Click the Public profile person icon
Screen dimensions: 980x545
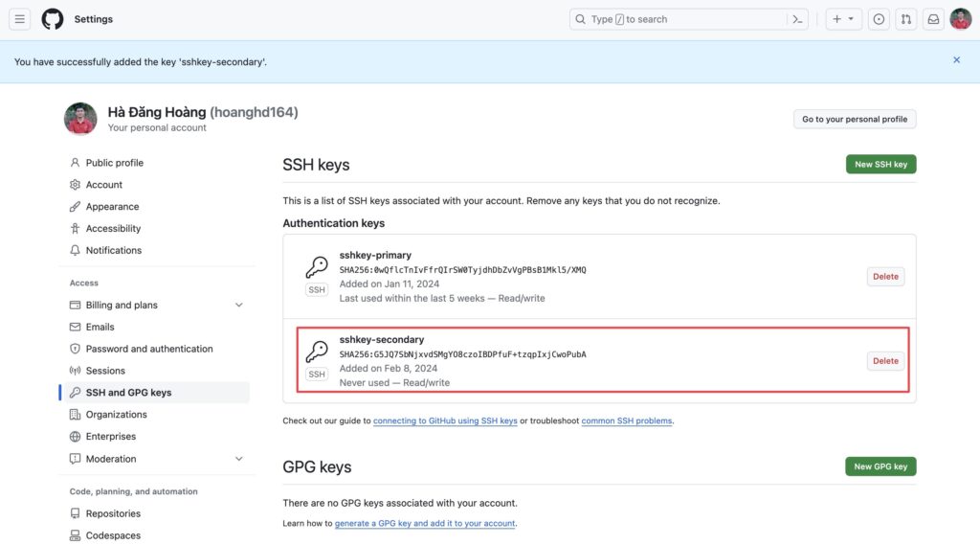[75, 163]
